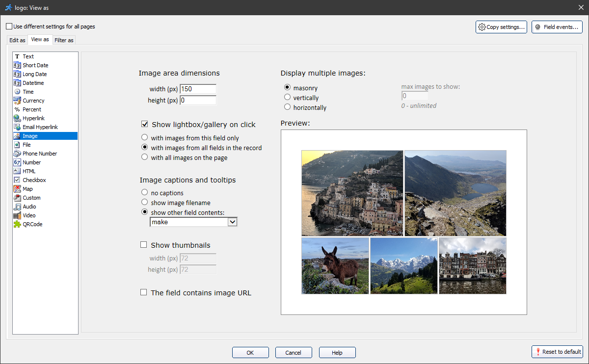
Task: Open the make field dropdown
Action: point(232,222)
